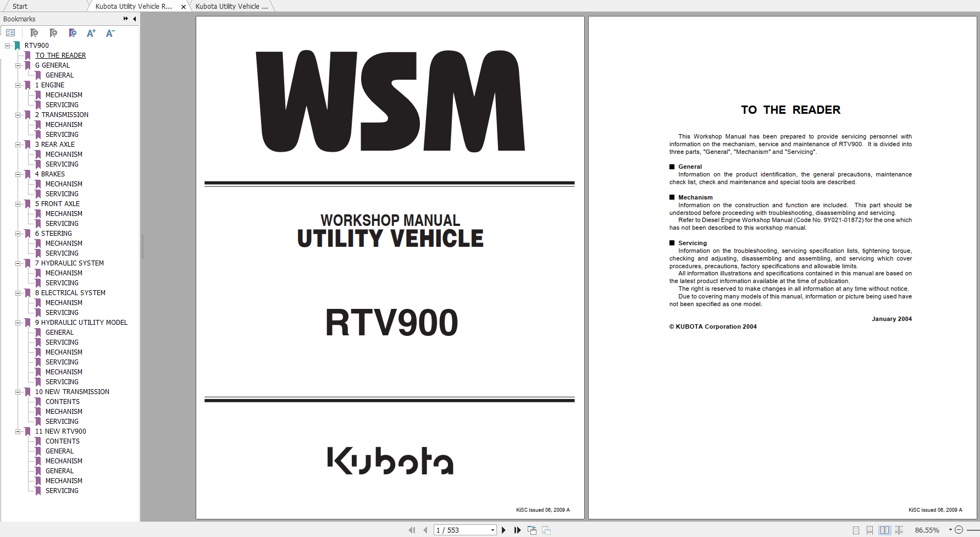The image size is (980, 537).
Task: Click the go to next view icon
Action: 546,530
